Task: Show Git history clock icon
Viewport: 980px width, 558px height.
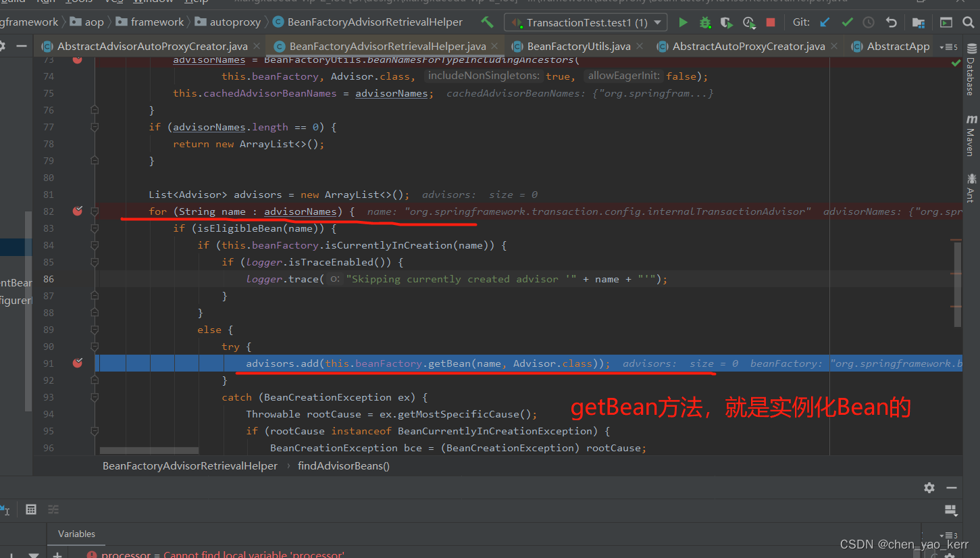Action: [x=869, y=22]
